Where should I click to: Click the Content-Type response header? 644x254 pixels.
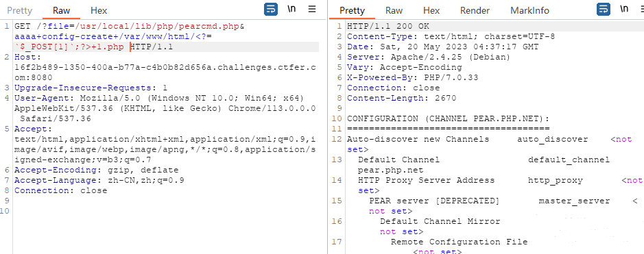pyautogui.click(x=451, y=36)
